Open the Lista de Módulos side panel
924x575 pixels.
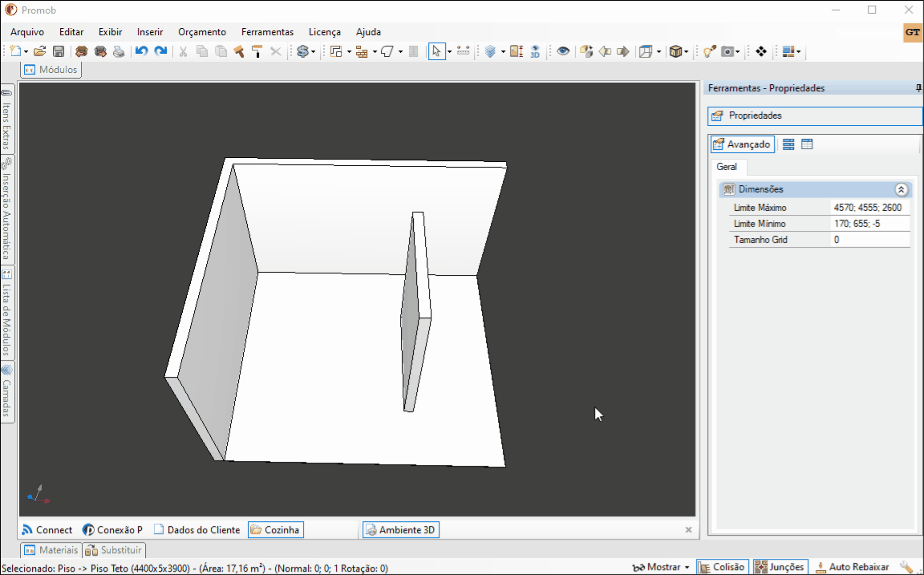(7, 312)
